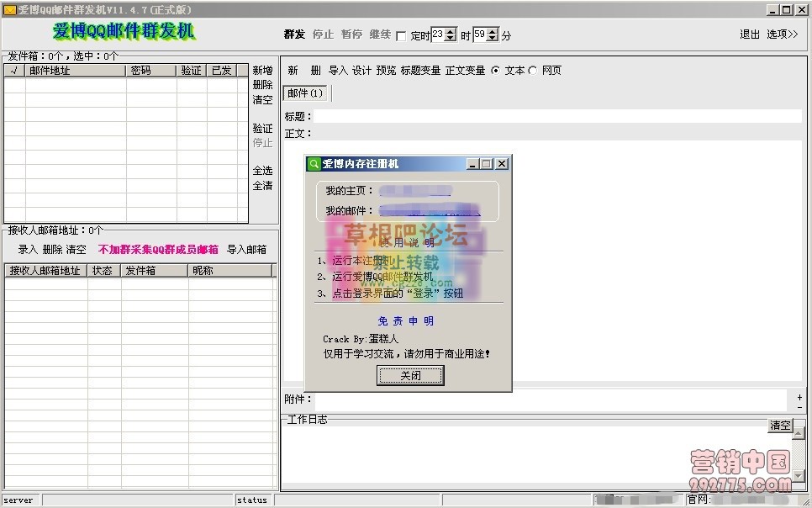812x508 pixels.
Task: Open the 免责申明 disclaimer link
Action: pos(410,320)
